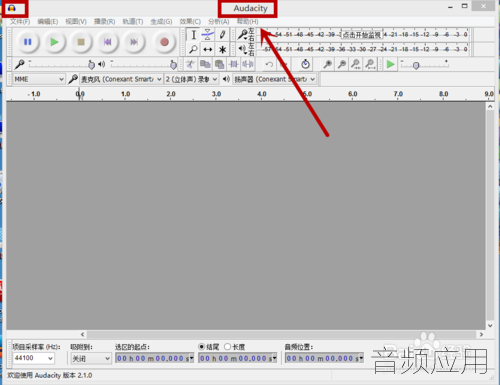Select the Multi-tool asterisk
The image size is (500, 385).
222,49
